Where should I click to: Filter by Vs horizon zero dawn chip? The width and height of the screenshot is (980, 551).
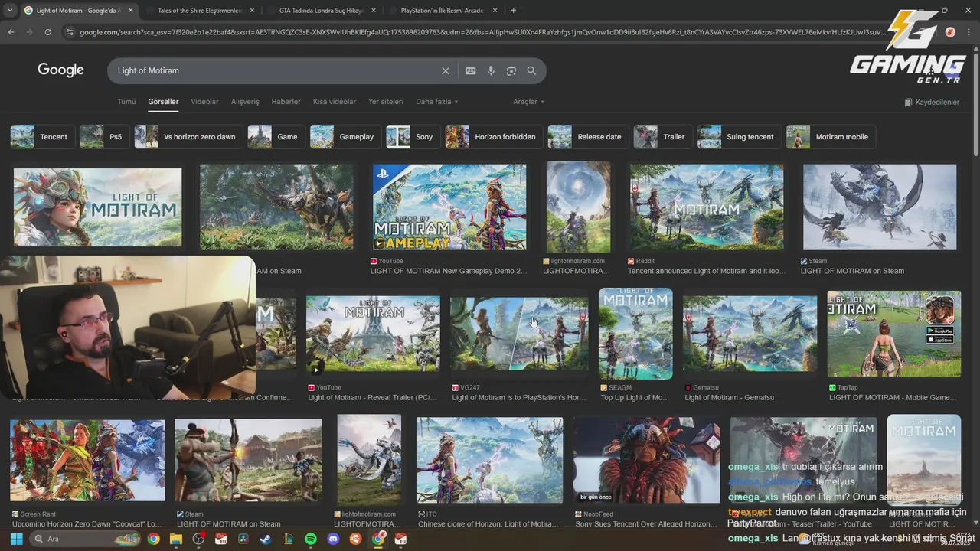188,137
